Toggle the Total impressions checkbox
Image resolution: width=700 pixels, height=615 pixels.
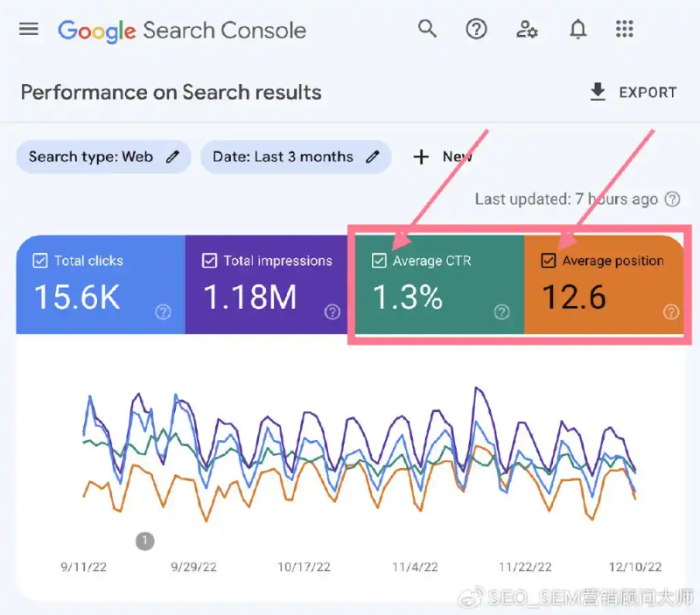point(209,261)
